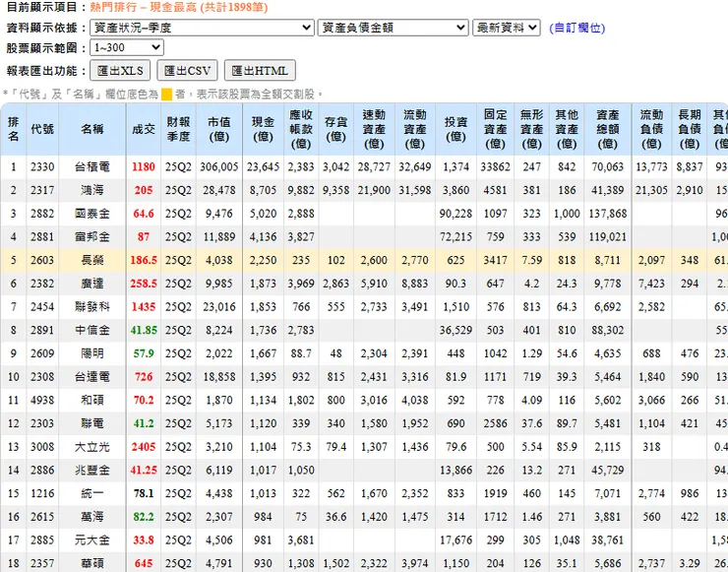The width and height of the screenshot is (728, 572).
Task: Sort by the 流動資產(億) column header
Action: (415, 129)
